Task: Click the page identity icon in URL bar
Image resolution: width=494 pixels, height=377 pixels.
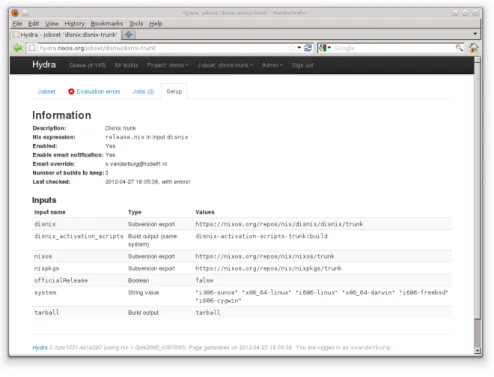Action: (x=32, y=48)
